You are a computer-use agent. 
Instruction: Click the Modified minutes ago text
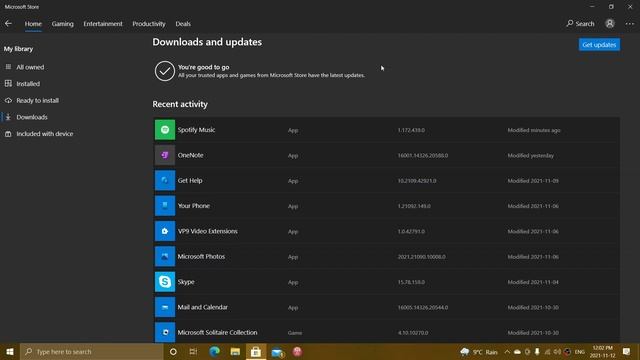coord(534,130)
